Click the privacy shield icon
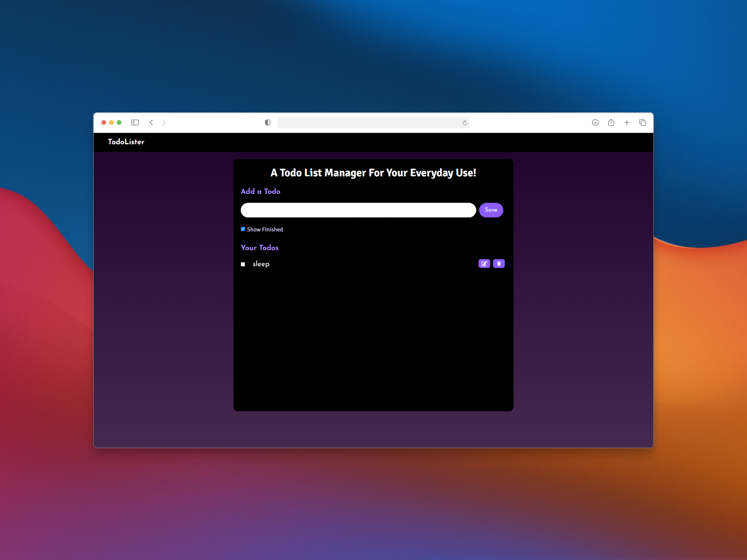This screenshot has height=560, width=747. [268, 122]
